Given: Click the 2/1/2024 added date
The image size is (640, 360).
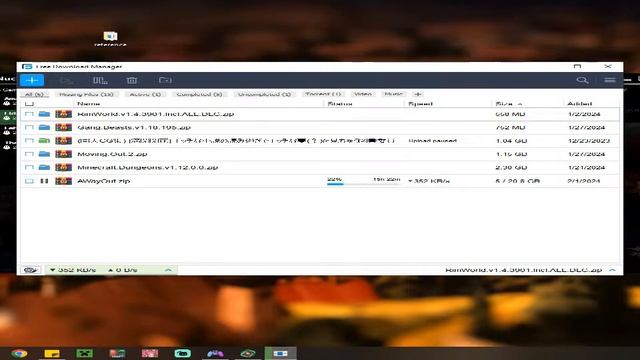Looking at the screenshot, I should pyautogui.click(x=583, y=181).
